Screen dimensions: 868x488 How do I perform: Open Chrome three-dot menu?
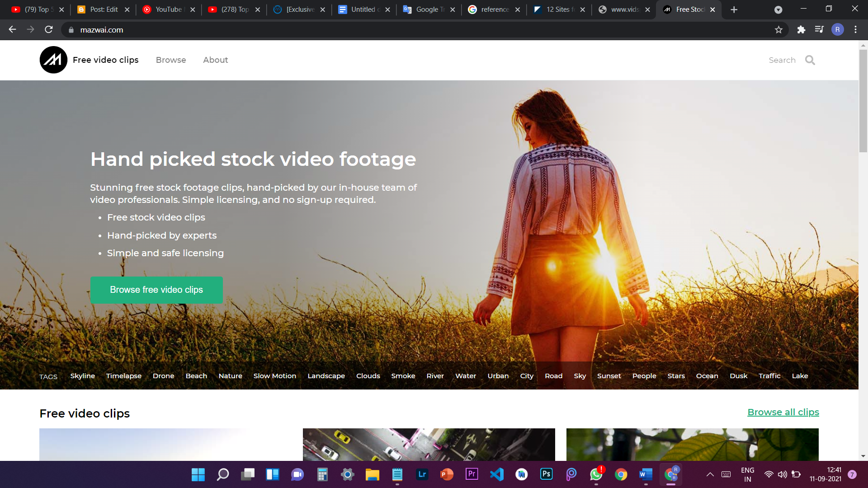855,30
